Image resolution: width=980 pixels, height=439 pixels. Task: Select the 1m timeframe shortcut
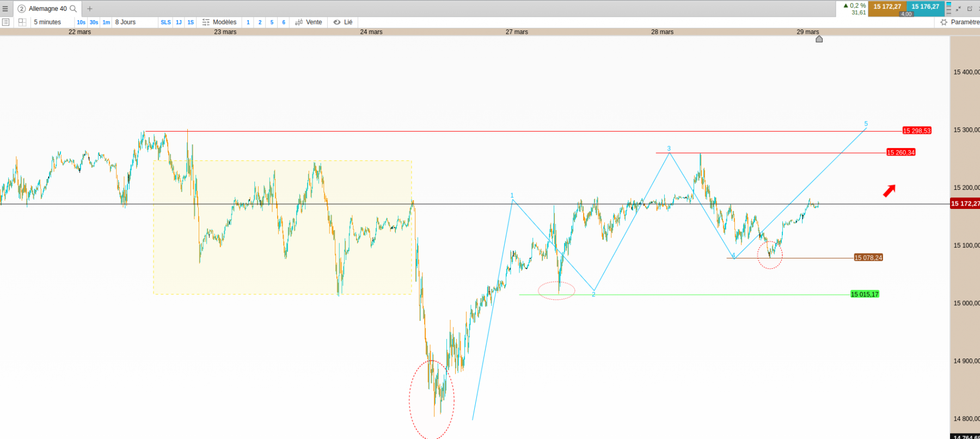(x=106, y=22)
